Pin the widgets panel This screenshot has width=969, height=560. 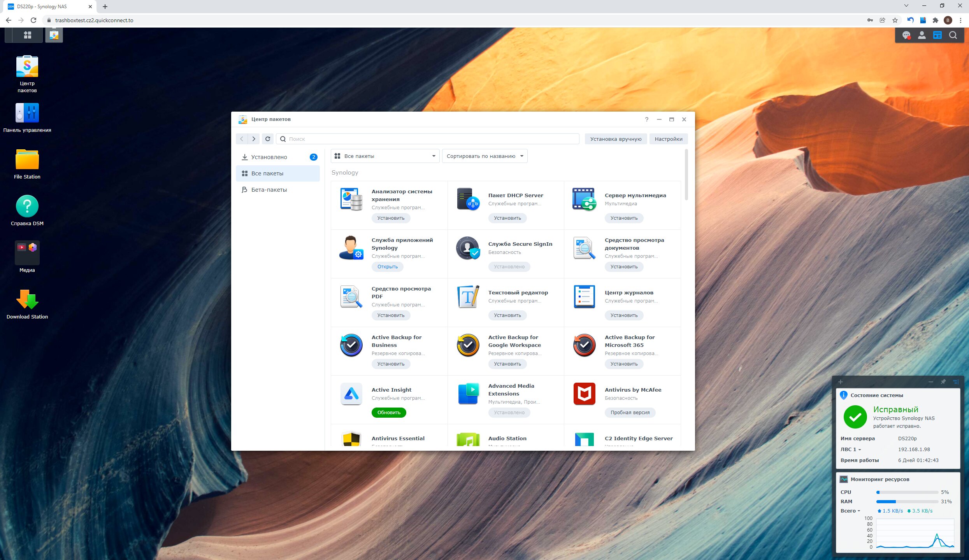pyautogui.click(x=943, y=382)
